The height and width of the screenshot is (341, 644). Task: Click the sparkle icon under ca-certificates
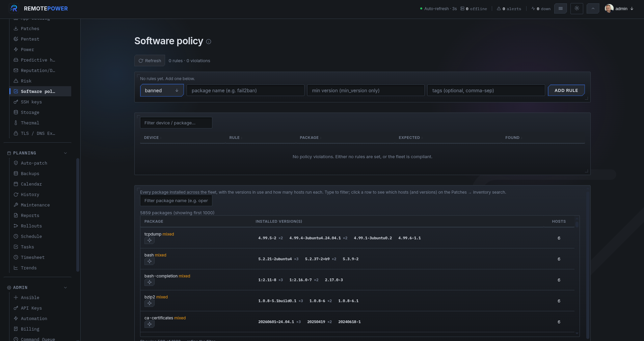click(x=150, y=324)
